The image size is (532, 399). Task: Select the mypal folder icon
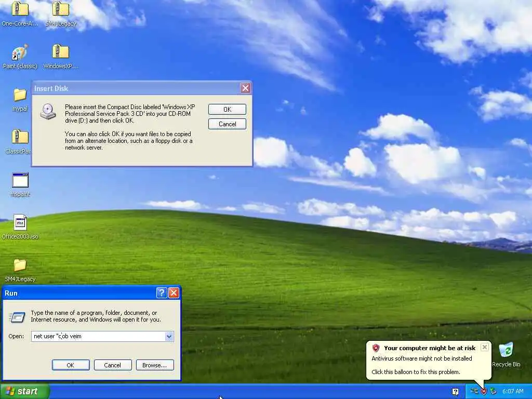tap(20, 95)
